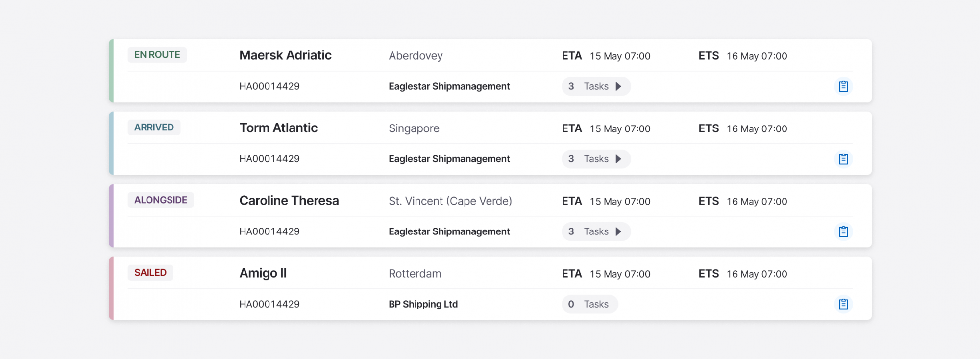980x359 pixels.
Task: Click Eaglestar Shipmanagement under Maersk Adriatic
Action: (449, 86)
